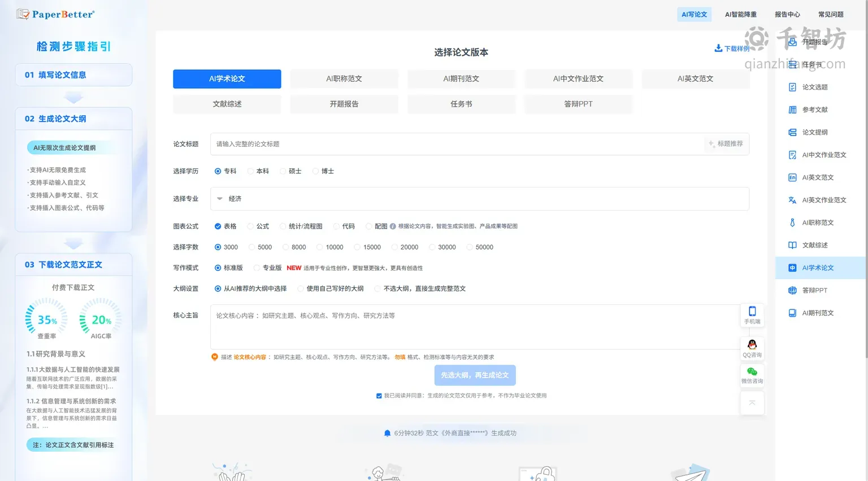Image resolution: width=868 pixels, height=481 pixels.
Task: Click the AI期刊范文 sidebar icon
Action: tap(792, 313)
